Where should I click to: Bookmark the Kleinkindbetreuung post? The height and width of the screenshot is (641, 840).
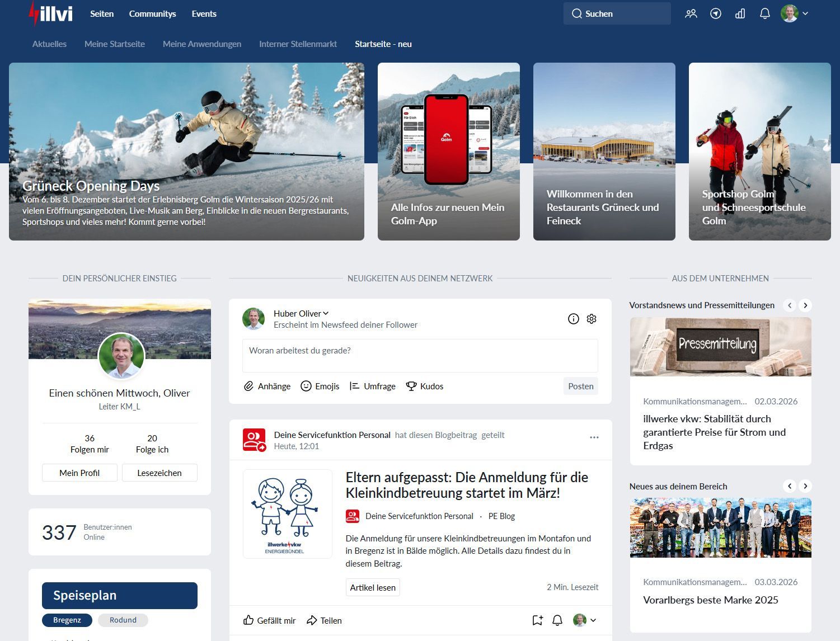click(537, 620)
